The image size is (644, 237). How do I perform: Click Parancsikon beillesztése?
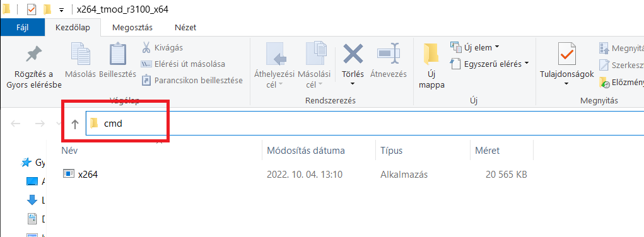[192, 81]
